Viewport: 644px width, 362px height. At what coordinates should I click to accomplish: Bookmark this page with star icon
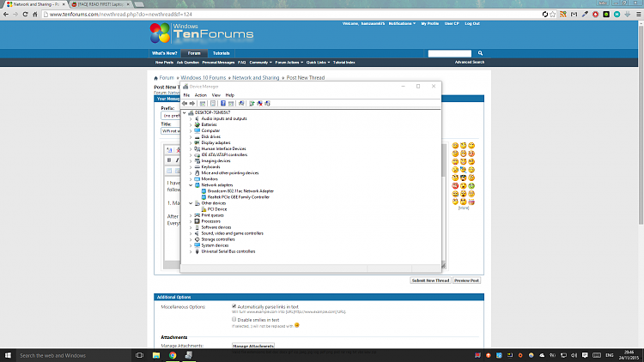(553, 14)
